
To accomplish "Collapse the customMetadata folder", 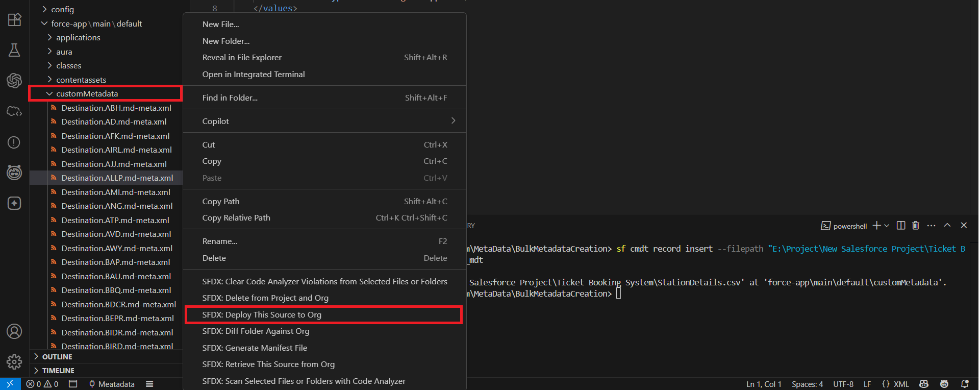I will 49,94.
